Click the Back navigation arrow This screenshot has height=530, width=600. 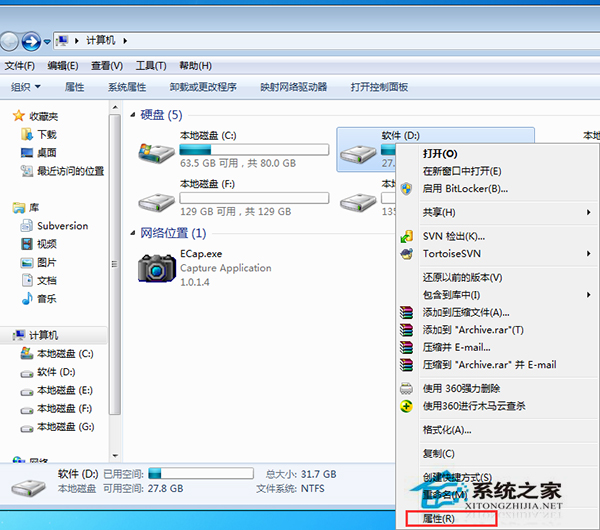click(9, 41)
